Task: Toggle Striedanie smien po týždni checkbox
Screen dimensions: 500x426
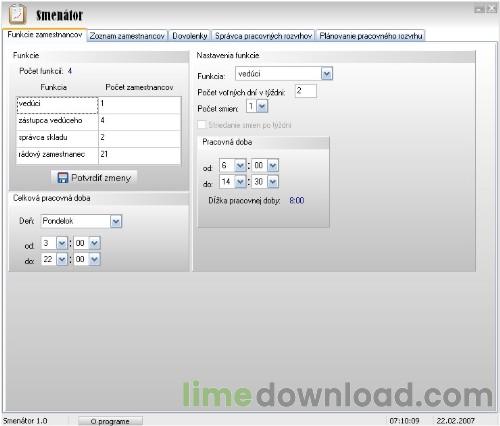Action: pyautogui.click(x=202, y=125)
